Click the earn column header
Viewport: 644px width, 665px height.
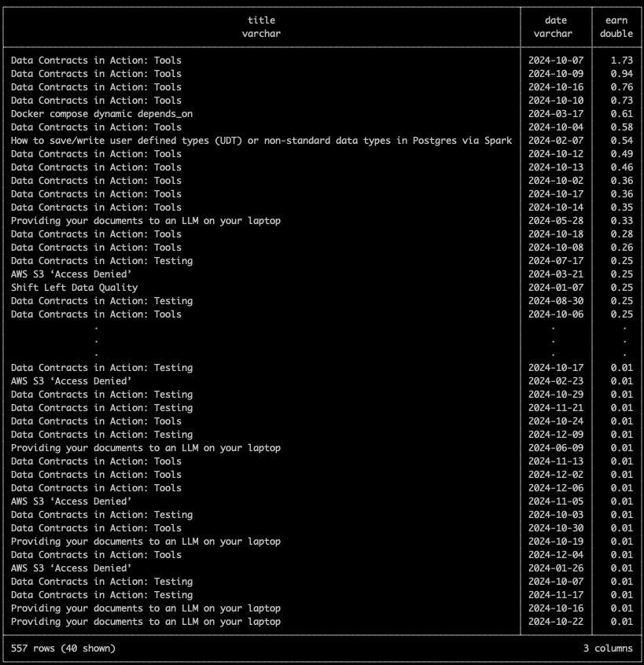pyautogui.click(x=617, y=20)
